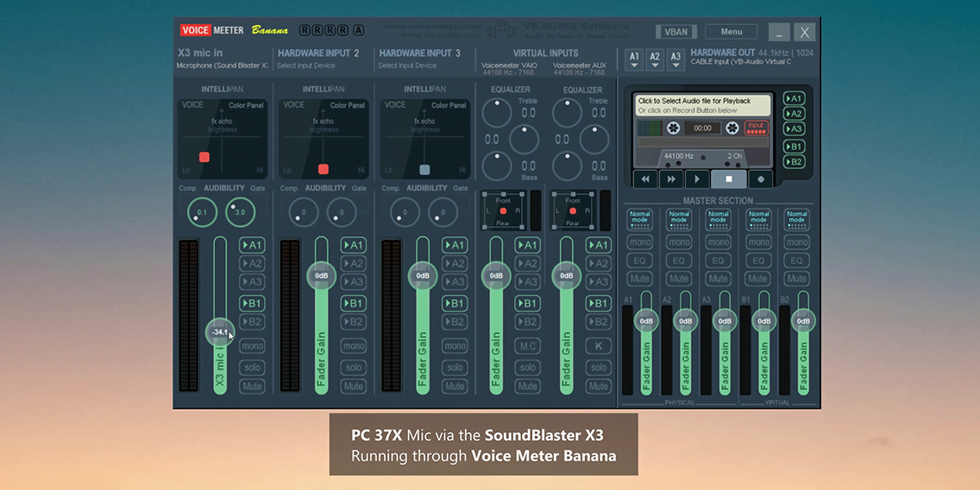Click the Voicemeeter VAIO virtual input label

[510, 67]
